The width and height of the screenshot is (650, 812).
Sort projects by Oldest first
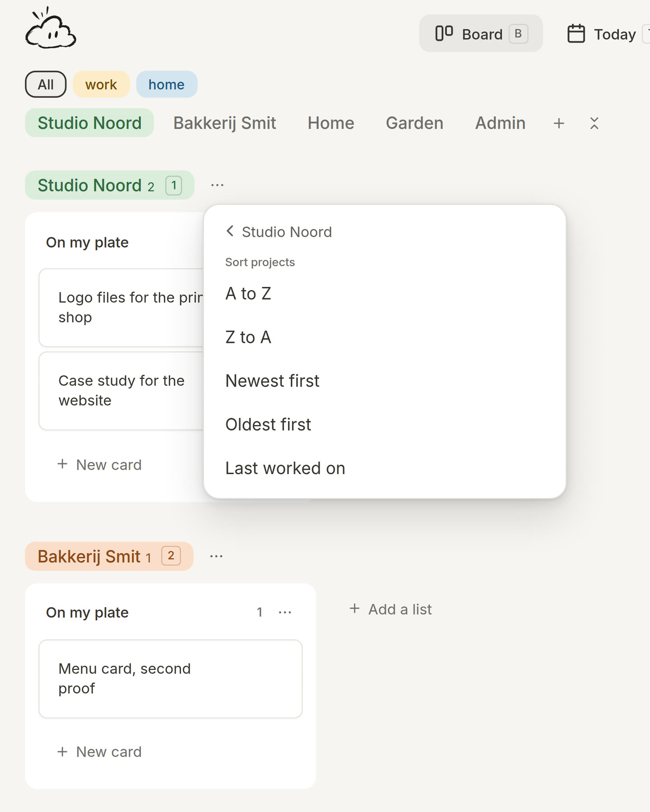385,424
